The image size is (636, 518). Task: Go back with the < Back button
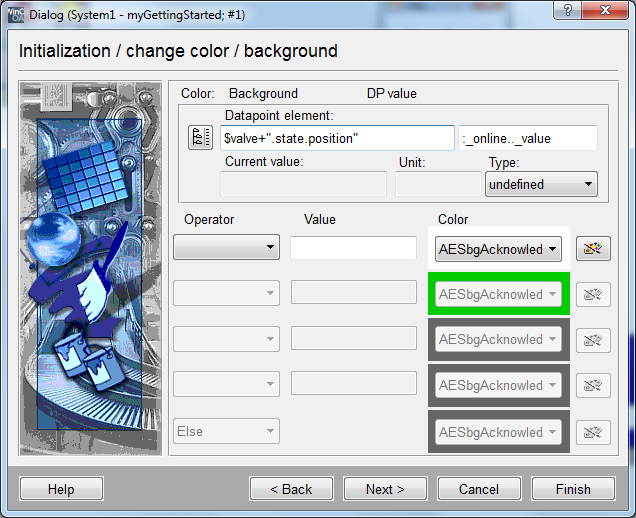291,489
